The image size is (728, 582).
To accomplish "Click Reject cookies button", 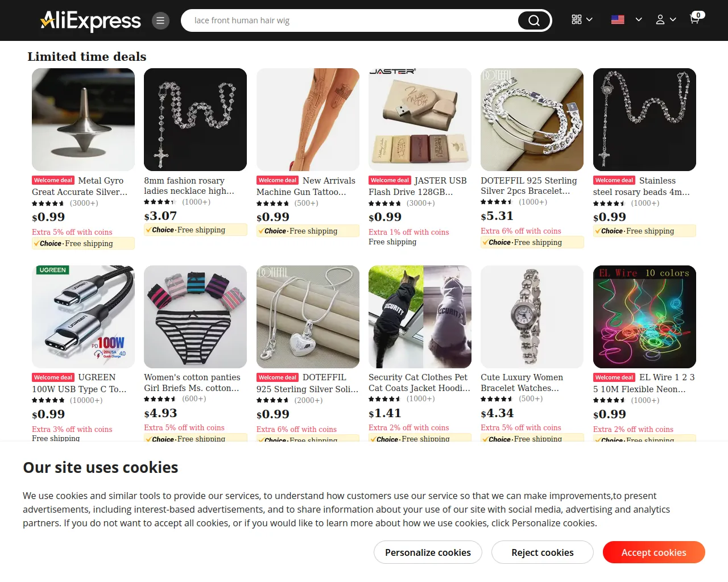I will tap(543, 552).
